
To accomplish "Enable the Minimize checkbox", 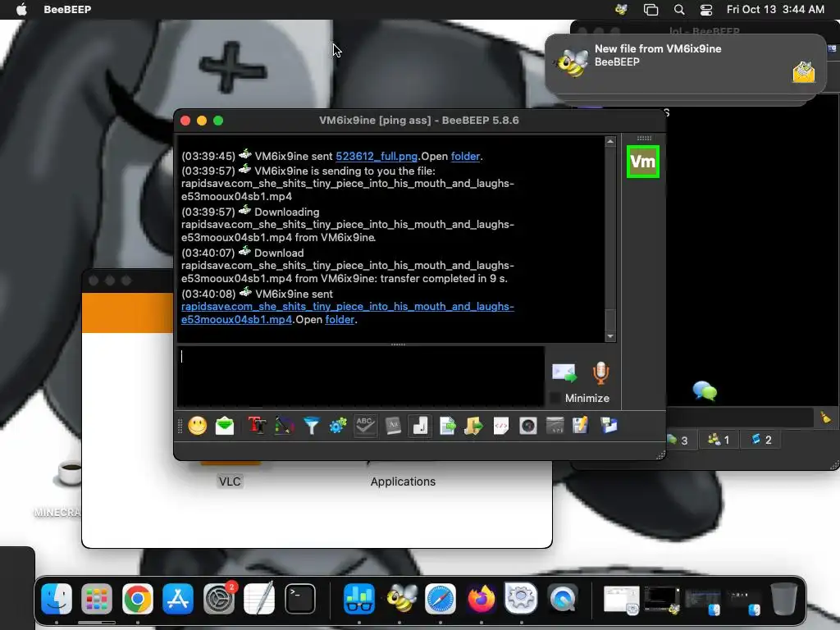I will click(555, 398).
